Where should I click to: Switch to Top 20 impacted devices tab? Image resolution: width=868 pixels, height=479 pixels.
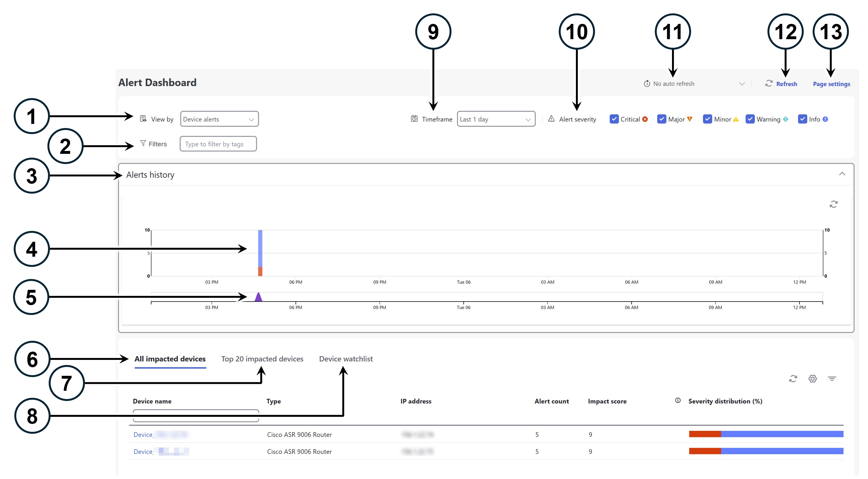[262, 359]
